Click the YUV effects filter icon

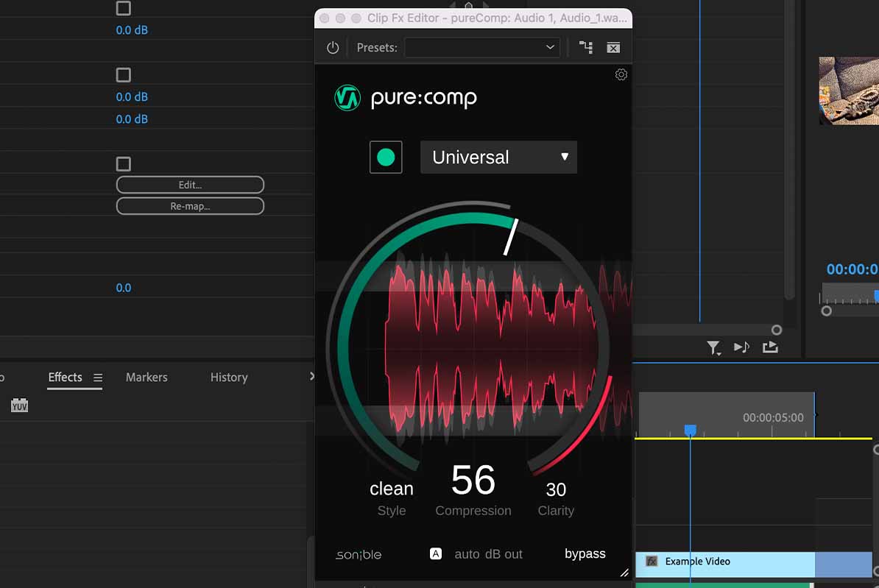[x=20, y=405]
